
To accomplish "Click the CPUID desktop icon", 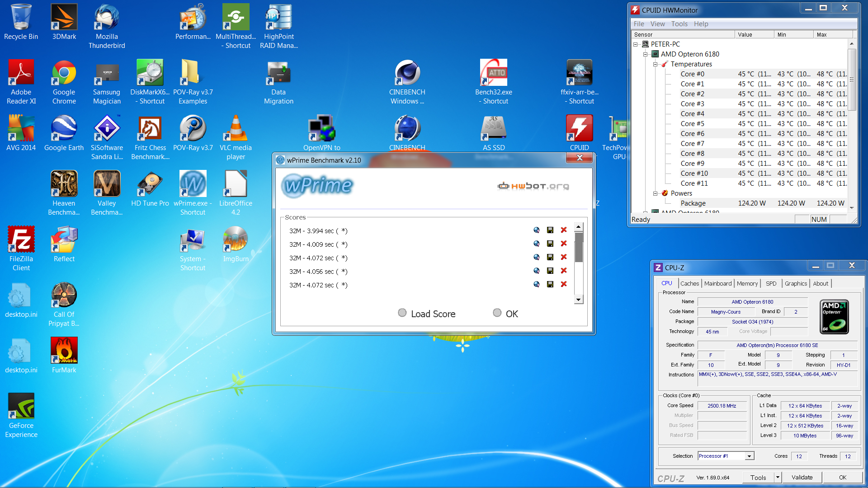I will [x=580, y=133].
